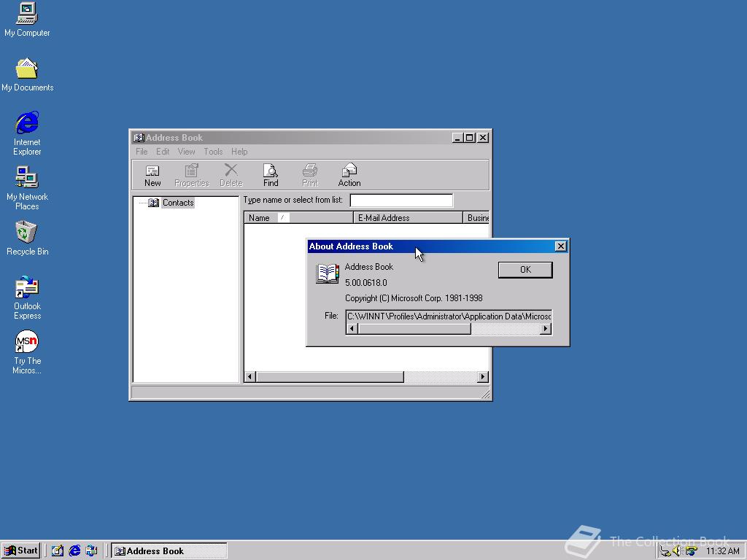The width and height of the screenshot is (747, 560).
Task: Launch Internet Explorer from quick launch
Action: [74, 551]
